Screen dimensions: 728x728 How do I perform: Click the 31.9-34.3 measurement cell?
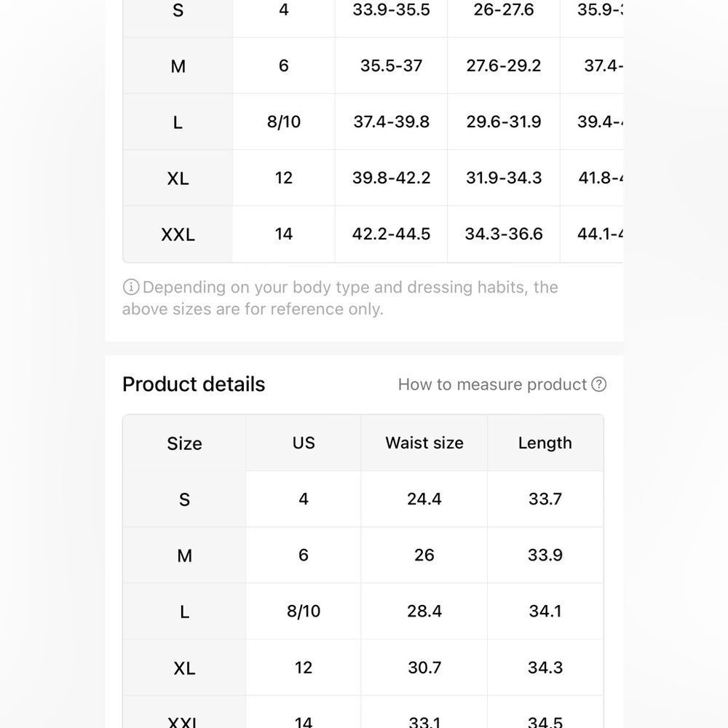coord(504,178)
